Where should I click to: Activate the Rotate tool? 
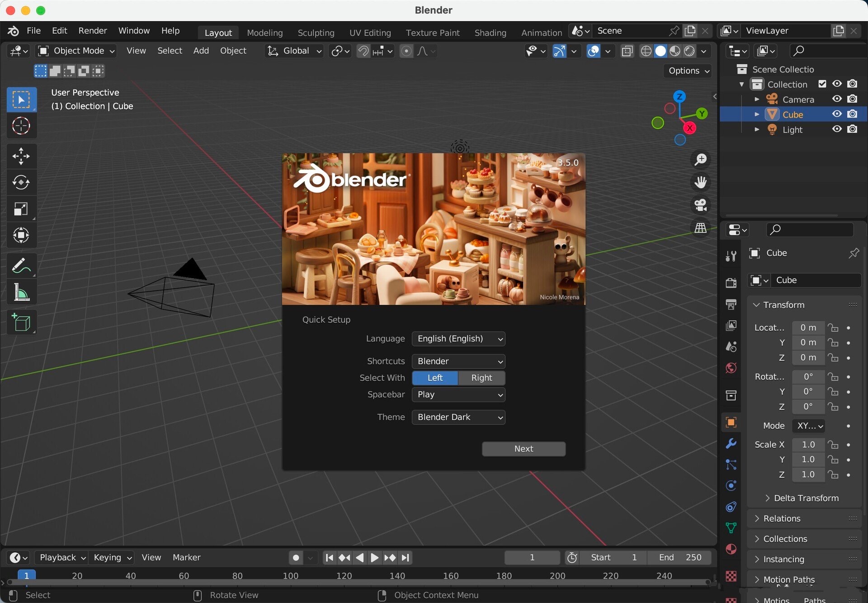(x=21, y=182)
